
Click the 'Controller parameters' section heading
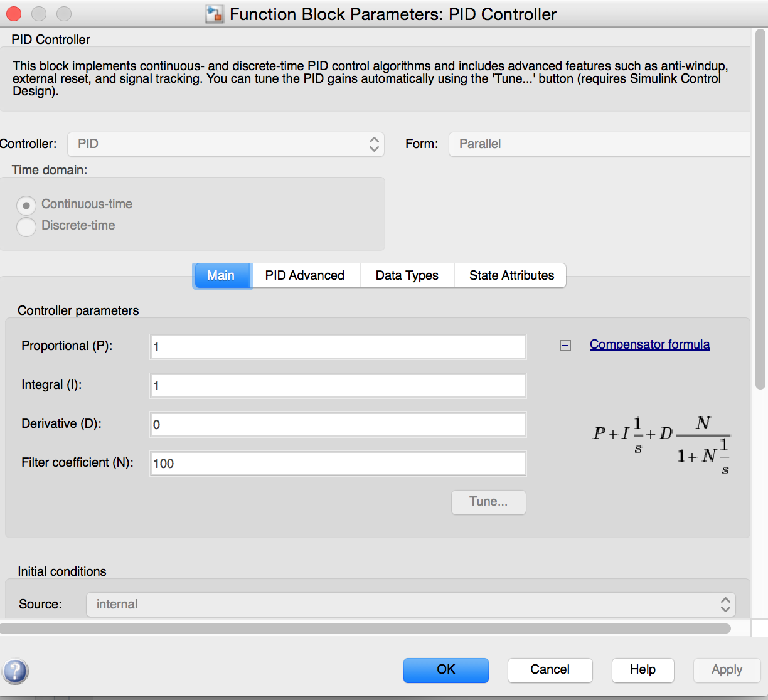coord(78,310)
